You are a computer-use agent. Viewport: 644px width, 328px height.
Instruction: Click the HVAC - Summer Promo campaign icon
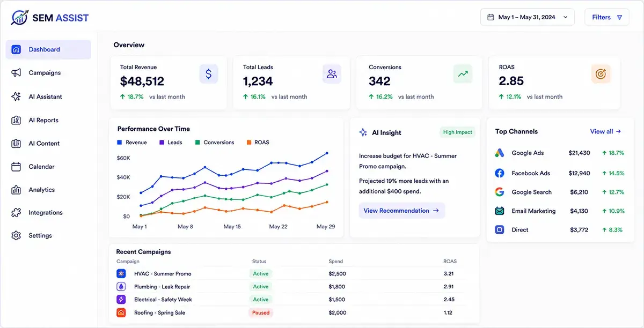click(121, 273)
